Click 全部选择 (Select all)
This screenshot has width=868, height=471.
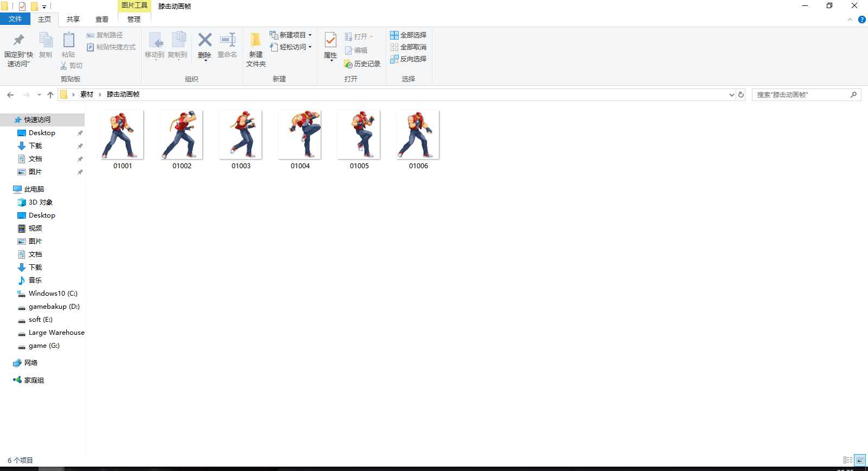tap(409, 35)
